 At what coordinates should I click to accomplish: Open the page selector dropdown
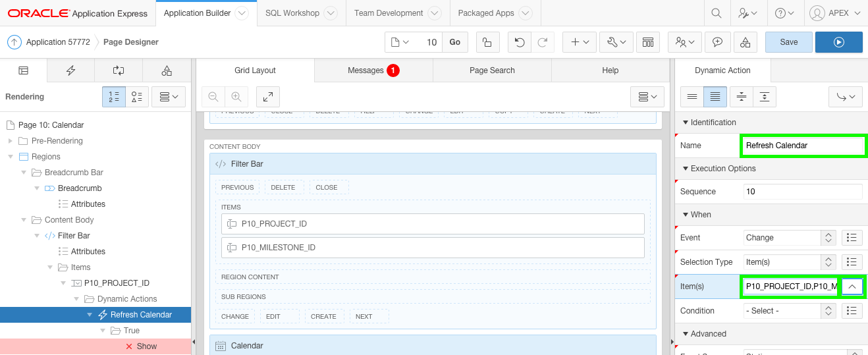(400, 42)
